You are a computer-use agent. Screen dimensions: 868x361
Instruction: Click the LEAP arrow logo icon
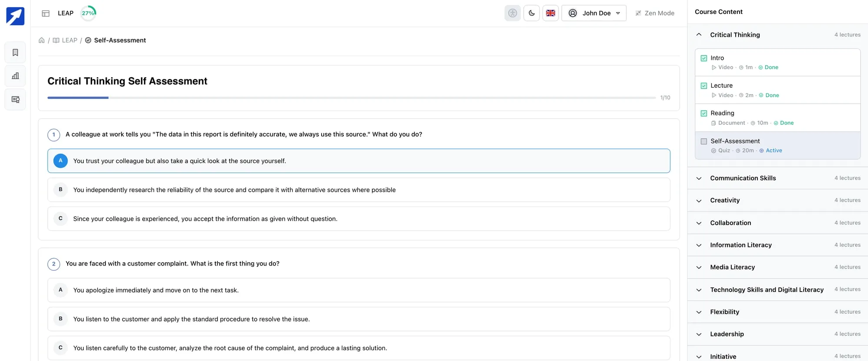(15, 16)
